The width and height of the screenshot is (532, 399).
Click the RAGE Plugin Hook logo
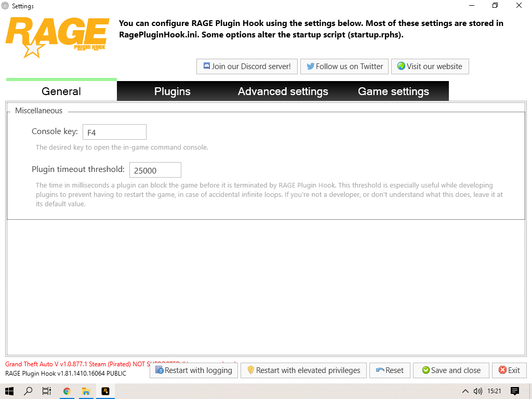click(x=57, y=37)
